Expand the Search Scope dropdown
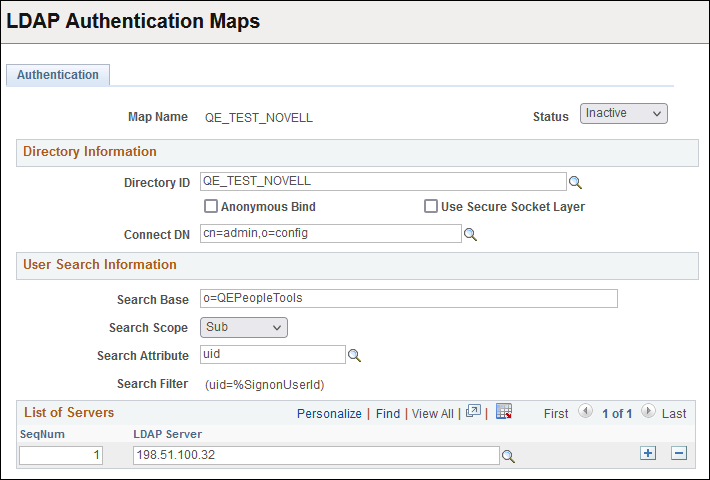This screenshot has height=480, width=710. coord(244,327)
